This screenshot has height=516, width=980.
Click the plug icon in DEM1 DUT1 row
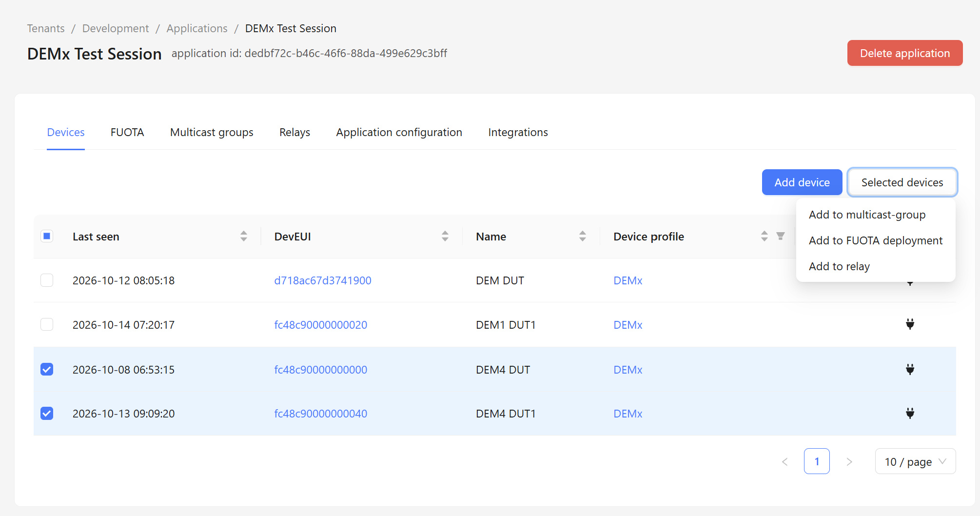910,324
